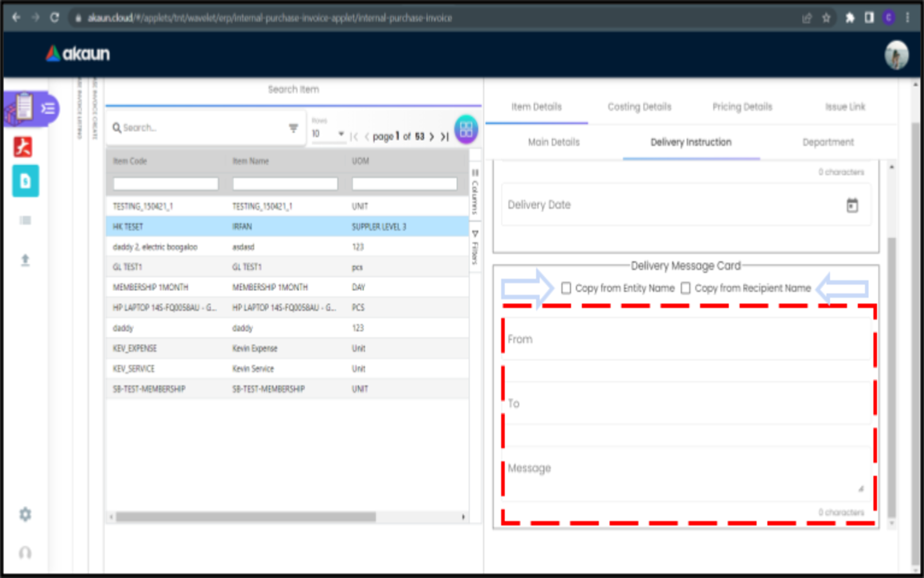This screenshot has height=578, width=924.
Task: Focus the Item Name filter box
Action: pyautogui.click(x=285, y=184)
